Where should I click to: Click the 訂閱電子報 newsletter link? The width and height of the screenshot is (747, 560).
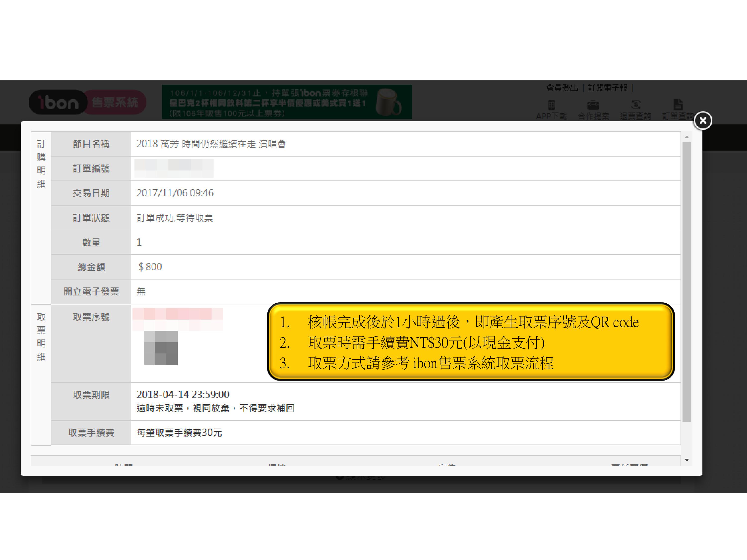608,88
